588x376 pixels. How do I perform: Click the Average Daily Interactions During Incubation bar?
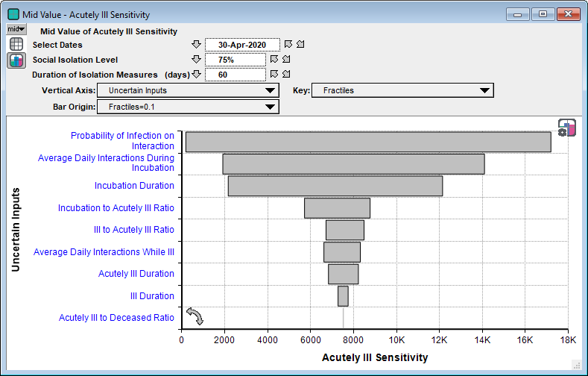pos(354,164)
